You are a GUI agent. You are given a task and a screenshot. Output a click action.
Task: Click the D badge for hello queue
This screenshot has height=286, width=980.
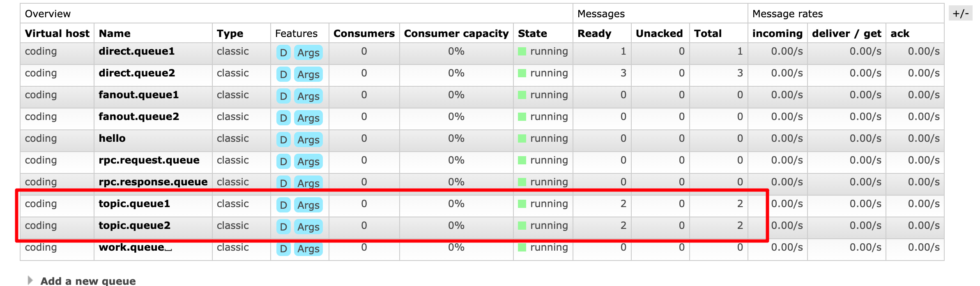tap(283, 140)
